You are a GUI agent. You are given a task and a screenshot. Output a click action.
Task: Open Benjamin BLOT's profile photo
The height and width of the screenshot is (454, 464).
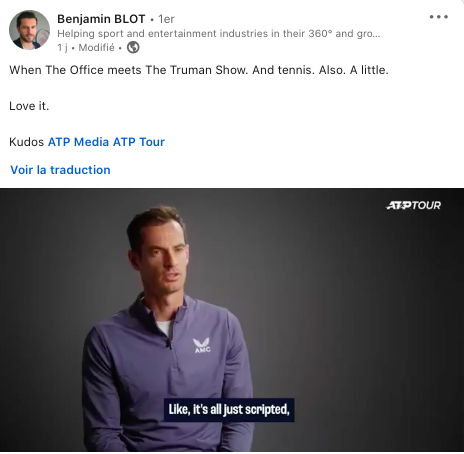coord(29,30)
